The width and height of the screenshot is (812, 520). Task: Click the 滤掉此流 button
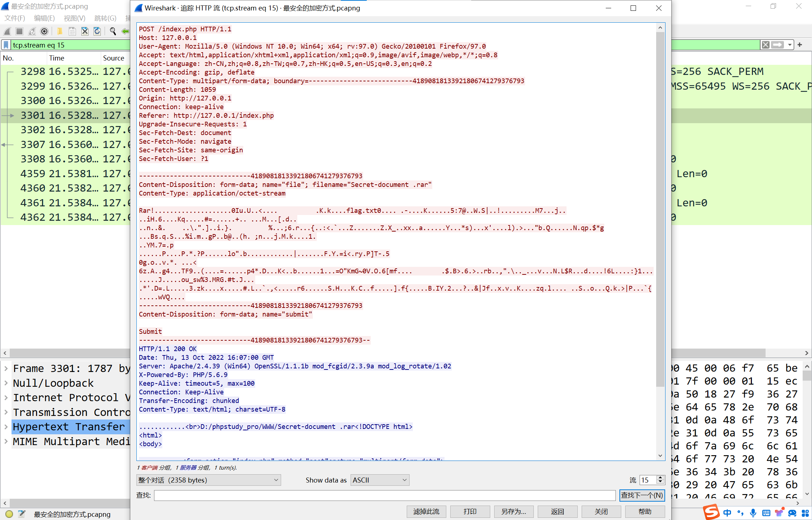426,511
